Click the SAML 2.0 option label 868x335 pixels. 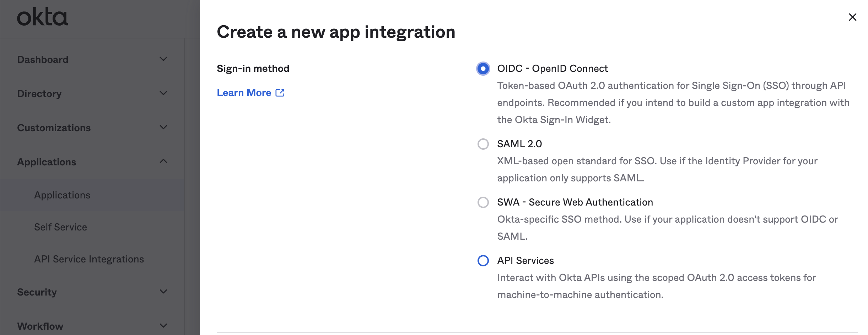point(519,144)
